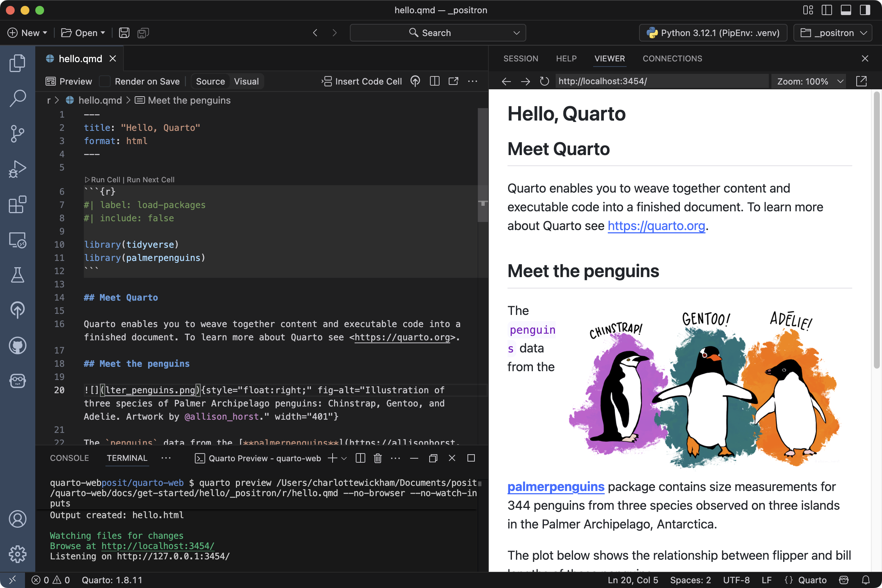Click Run Next Cell code lens

click(x=150, y=180)
